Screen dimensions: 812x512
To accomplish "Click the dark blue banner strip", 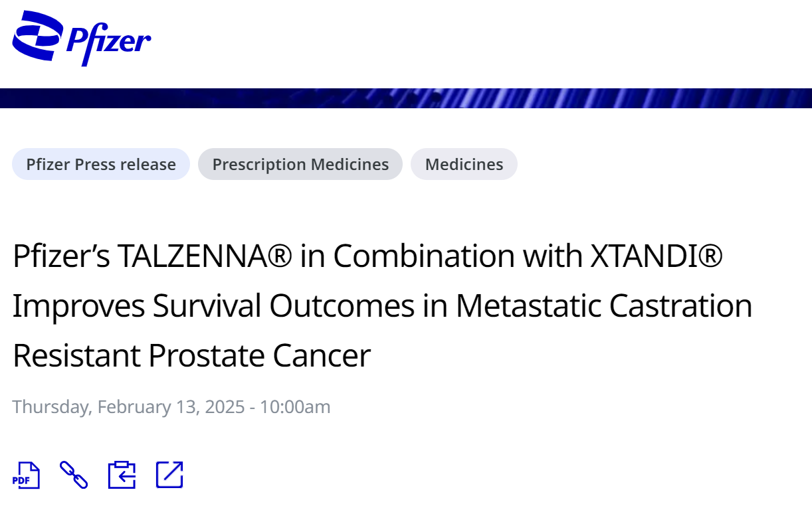I will tap(406, 98).
